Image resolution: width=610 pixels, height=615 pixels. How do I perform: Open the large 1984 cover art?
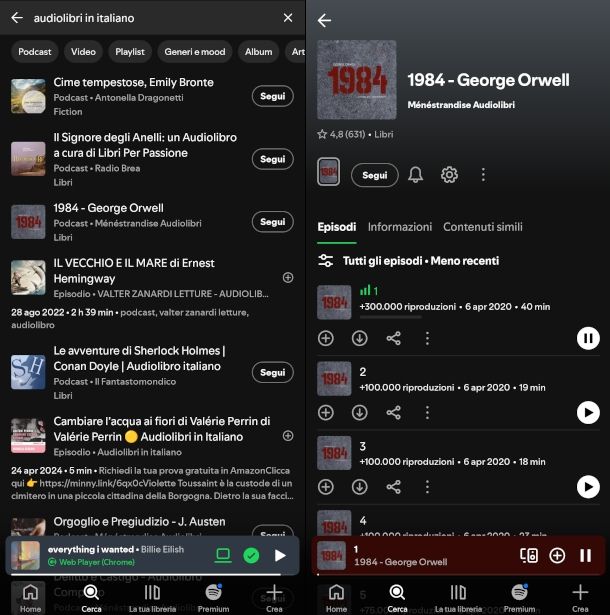point(357,80)
